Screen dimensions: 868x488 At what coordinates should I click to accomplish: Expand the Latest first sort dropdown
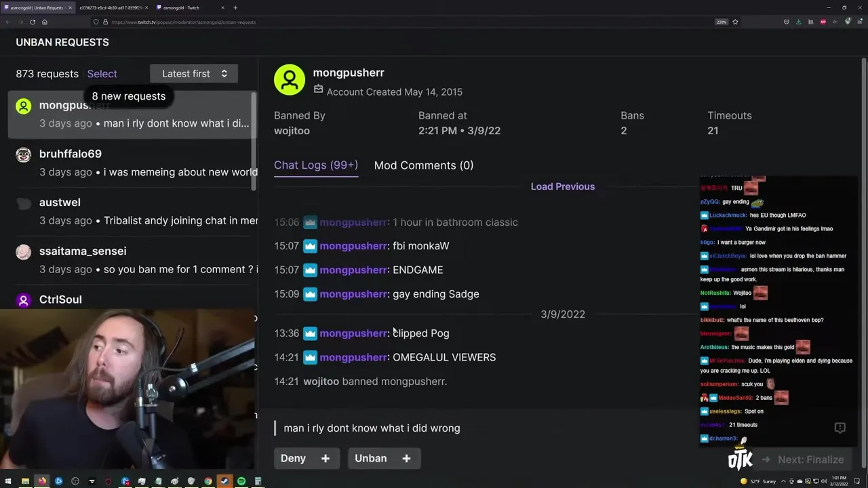tap(194, 73)
